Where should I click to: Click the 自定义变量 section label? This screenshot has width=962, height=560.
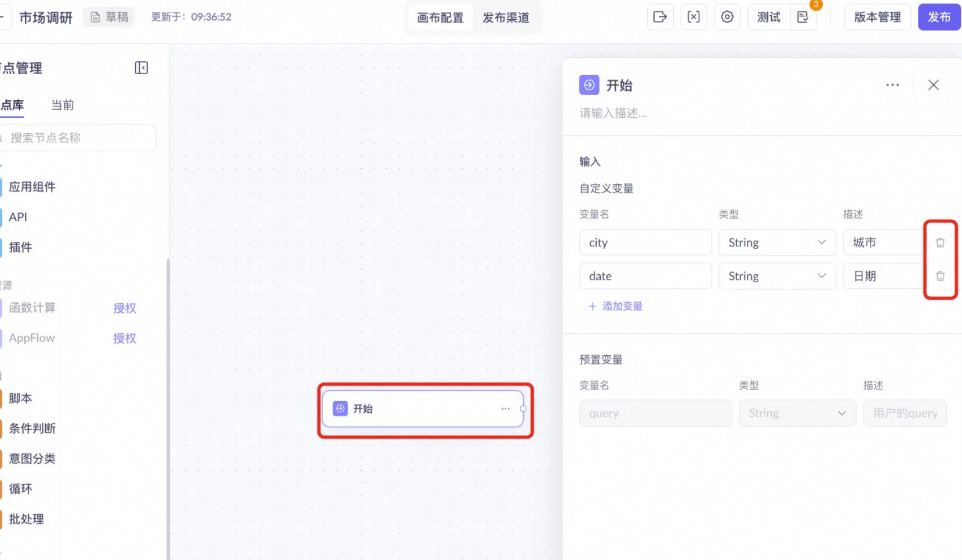[x=607, y=188]
